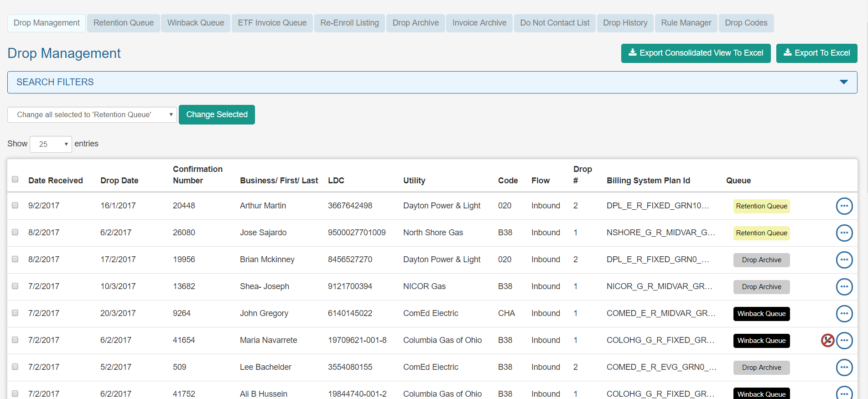Switch to the Drop Management tab
This screenshot has width=868, height=399.
(47, 23)
